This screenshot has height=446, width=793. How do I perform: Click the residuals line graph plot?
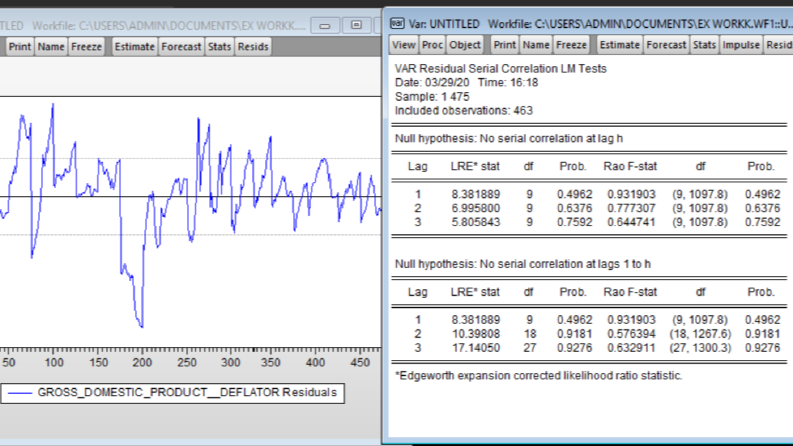191,221
